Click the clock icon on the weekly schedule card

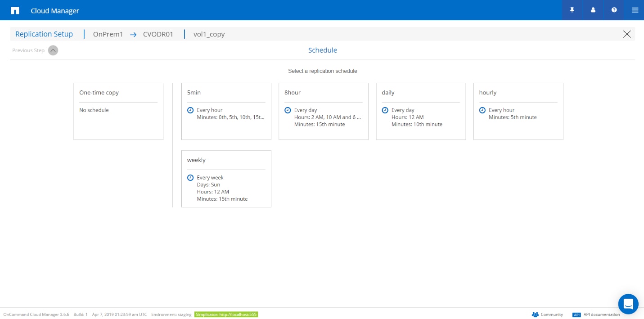point(190,177)
